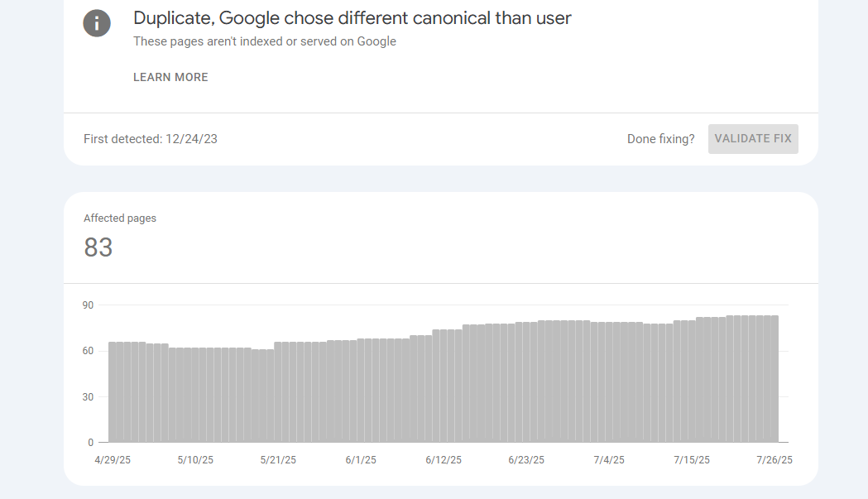Click the 7/4/25 date label on the chart

pos(609,459)
